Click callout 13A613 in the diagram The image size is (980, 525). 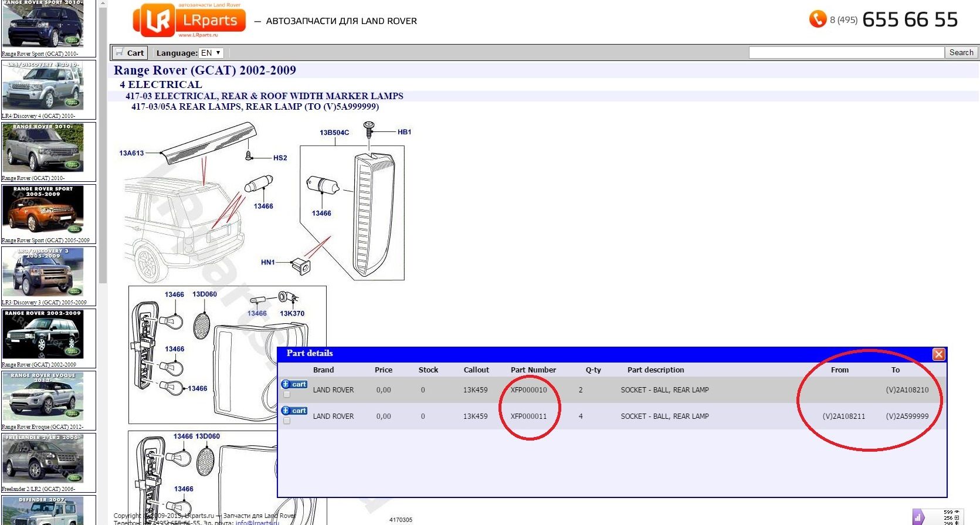[131, 153]
